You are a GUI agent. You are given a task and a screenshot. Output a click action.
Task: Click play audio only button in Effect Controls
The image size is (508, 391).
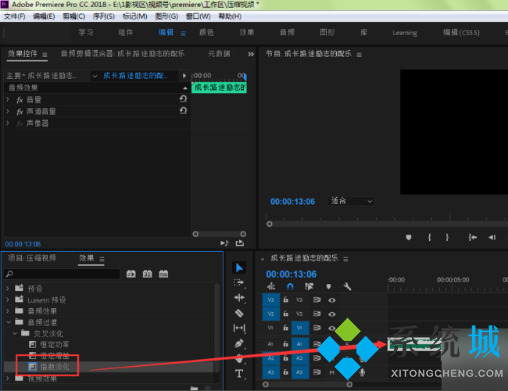224,243
